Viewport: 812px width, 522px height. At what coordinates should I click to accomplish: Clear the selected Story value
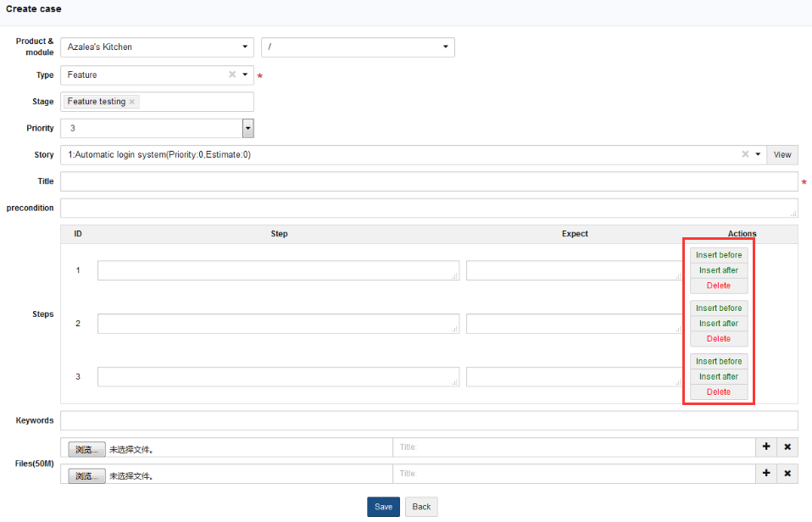[745, 154]
